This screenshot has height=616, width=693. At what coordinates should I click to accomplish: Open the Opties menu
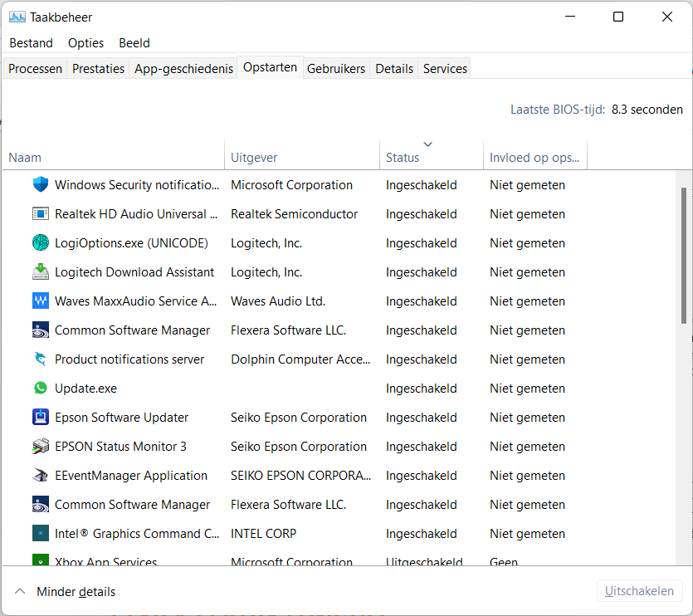coord(85,43)
